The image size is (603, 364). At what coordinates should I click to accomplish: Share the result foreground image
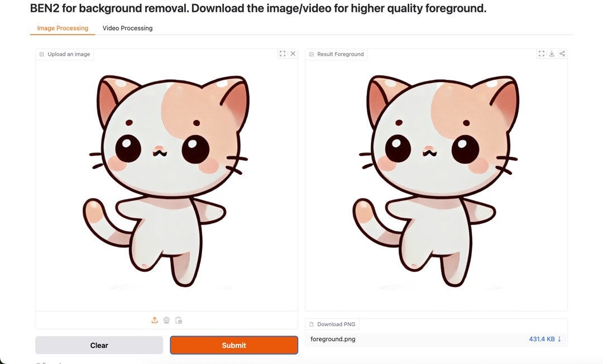tap(562, 54)
